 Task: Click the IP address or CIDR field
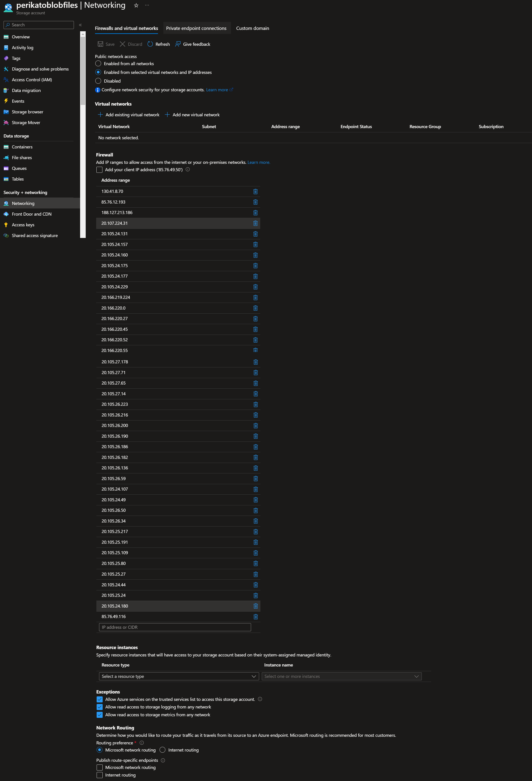click(175, 627)
